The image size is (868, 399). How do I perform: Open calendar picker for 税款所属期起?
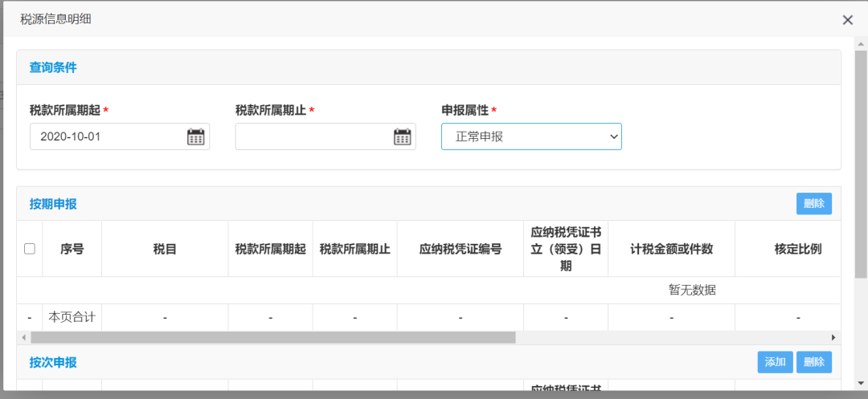(195, 136)
